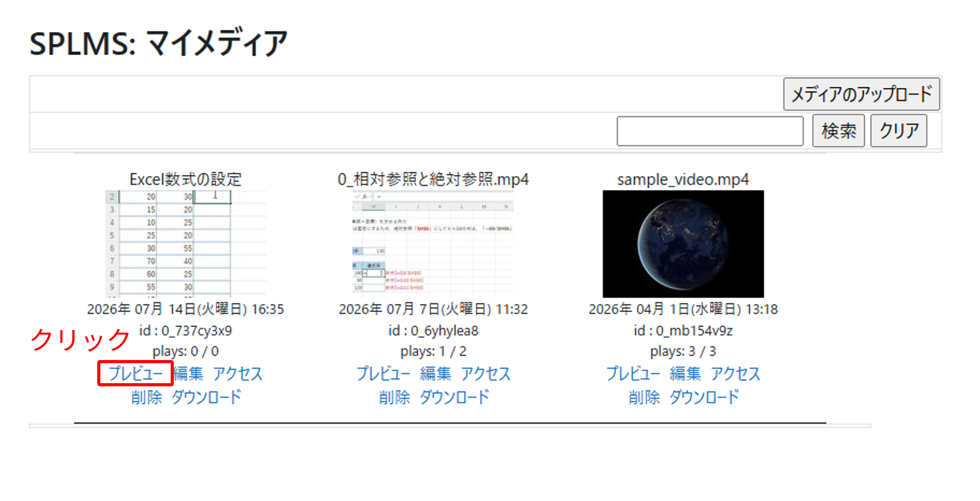Click プレビュー for 0_相対参照と絶対参照.mp4
This screenshot has width=980, height=501.
pos(383,373)
